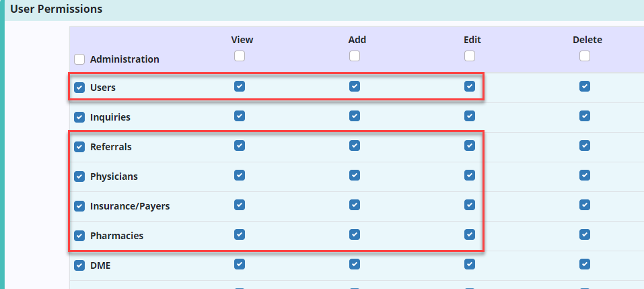The height and width of the screenshot is (289, 644).
Task: Toggle the View column header checkbox
Action: point(240,57)
